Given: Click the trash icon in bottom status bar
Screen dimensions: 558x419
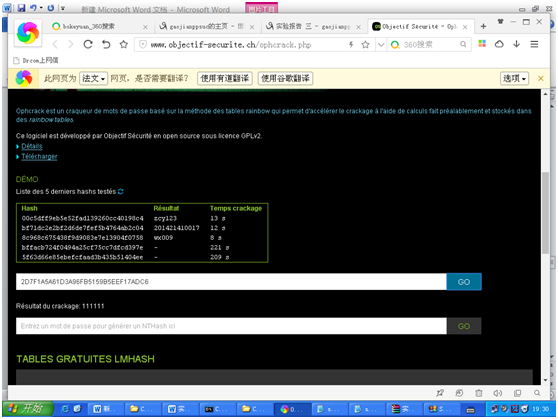Looking at the screenshot, I should pyautogui.click(x=479, y=393).
